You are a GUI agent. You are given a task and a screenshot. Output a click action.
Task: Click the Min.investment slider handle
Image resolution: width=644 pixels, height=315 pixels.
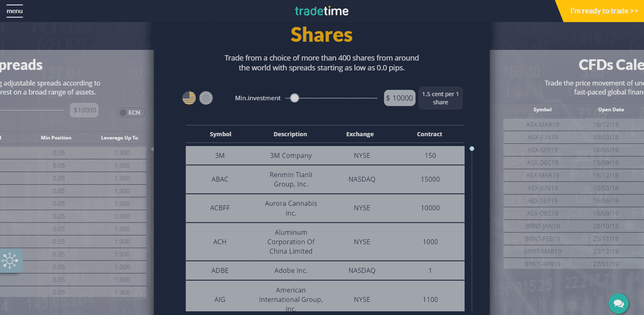pos(295,98)
